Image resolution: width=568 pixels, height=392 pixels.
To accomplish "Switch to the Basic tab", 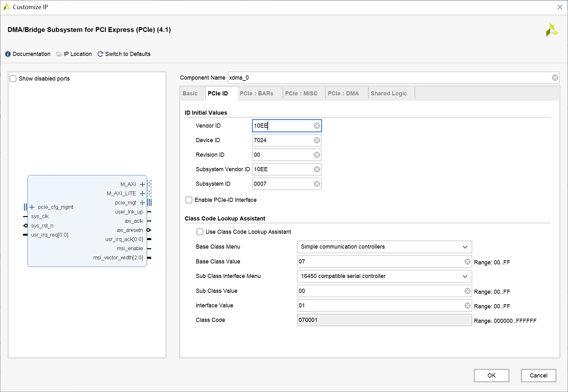I will (190, 93).
